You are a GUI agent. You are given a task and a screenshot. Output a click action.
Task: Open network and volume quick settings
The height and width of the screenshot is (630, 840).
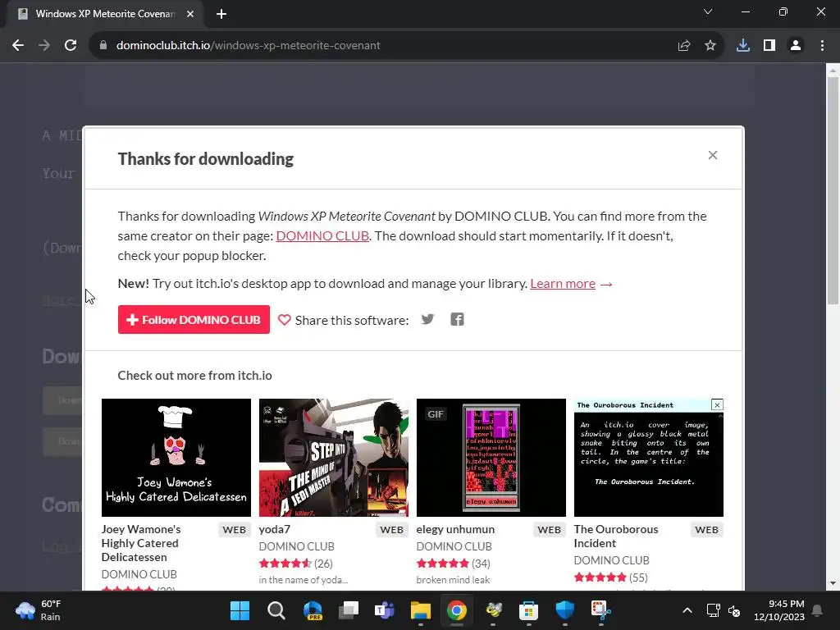pyautogui.click(x=724, y=610)
